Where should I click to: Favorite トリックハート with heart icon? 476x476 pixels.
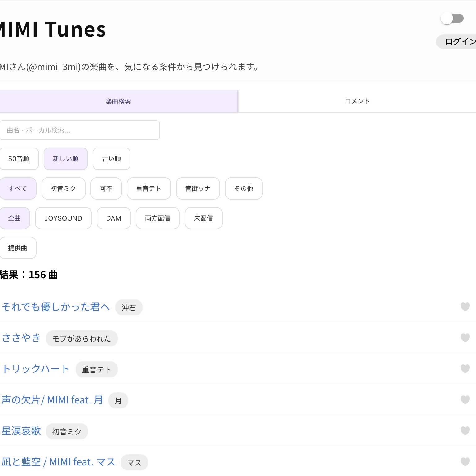pos(465,369)
